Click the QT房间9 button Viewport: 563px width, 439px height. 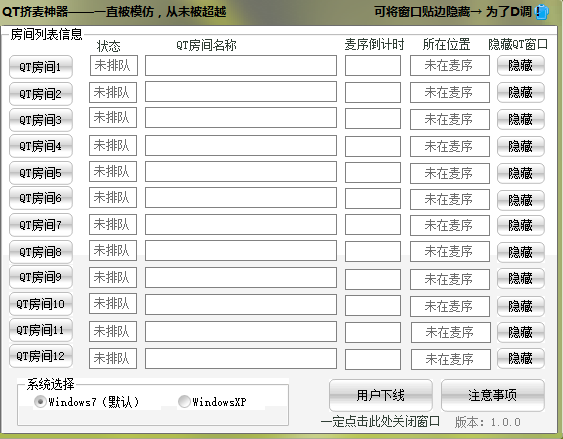click(41, 277)
